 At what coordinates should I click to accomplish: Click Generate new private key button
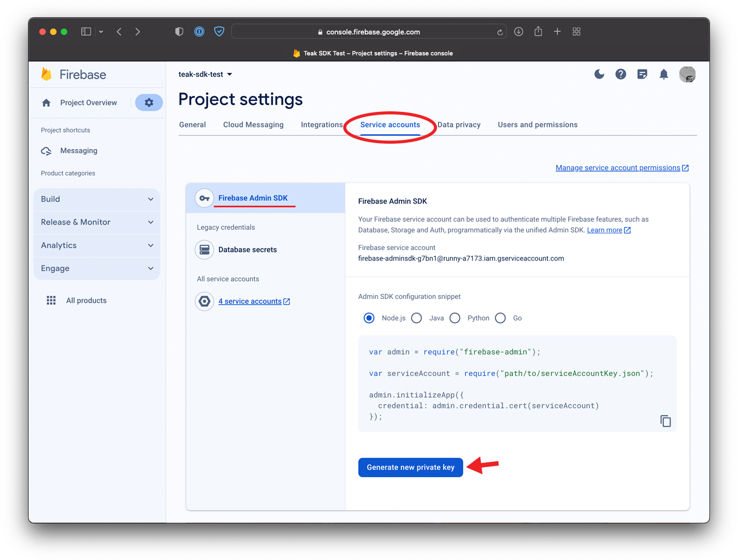click(x=411, y=467)
